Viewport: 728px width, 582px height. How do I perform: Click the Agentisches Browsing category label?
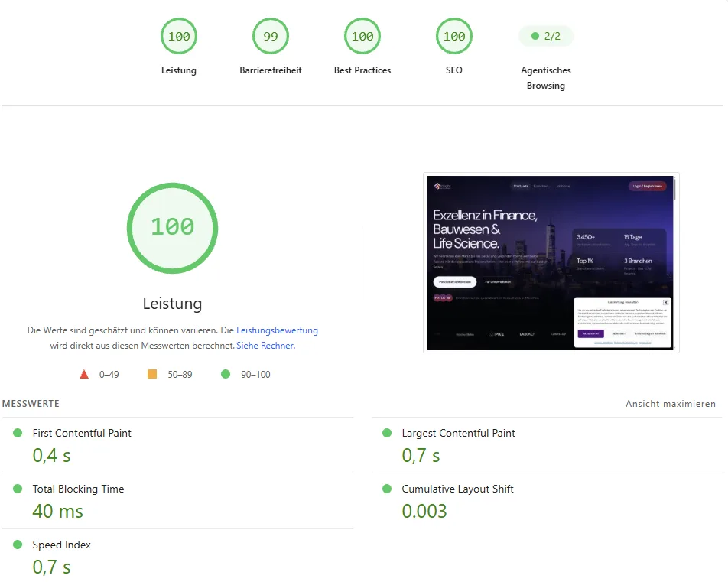[546, 77]
